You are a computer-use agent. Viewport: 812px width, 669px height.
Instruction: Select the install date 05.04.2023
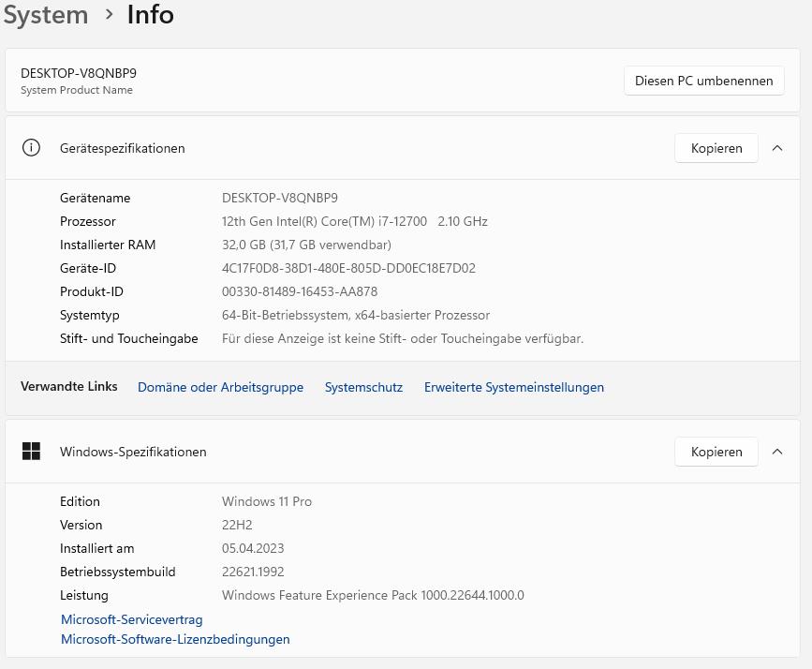click(253, 548)
